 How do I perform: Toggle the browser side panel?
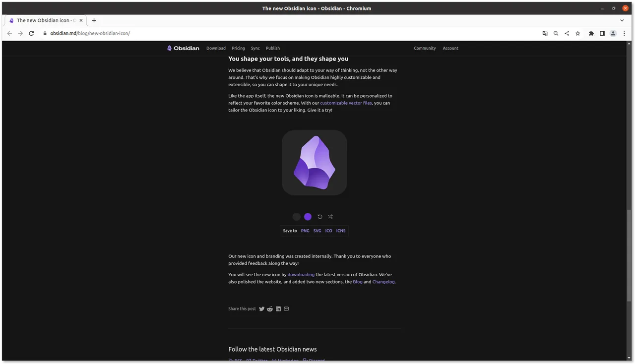pos(602,33)
